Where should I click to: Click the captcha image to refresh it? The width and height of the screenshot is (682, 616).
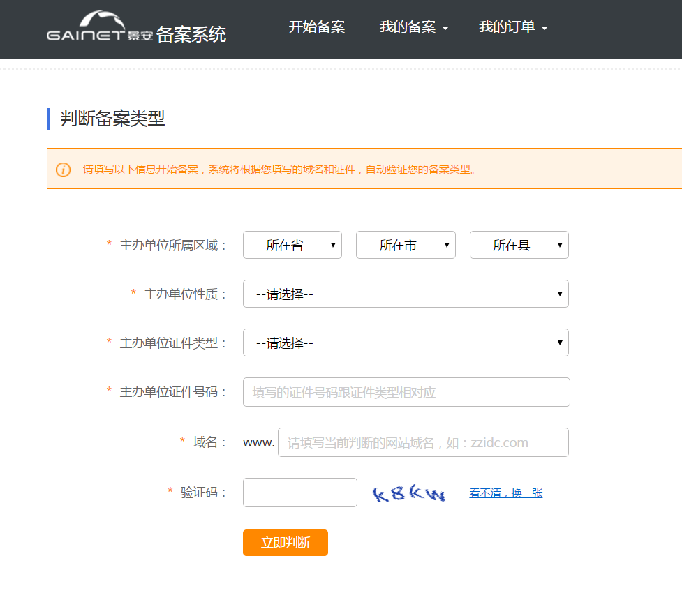[409, 494]
